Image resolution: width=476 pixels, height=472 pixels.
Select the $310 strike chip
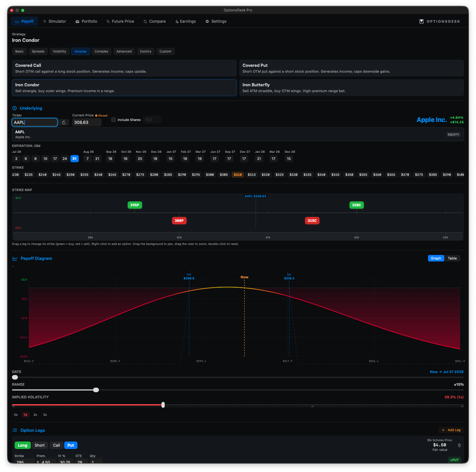click(x=238, y=175)
